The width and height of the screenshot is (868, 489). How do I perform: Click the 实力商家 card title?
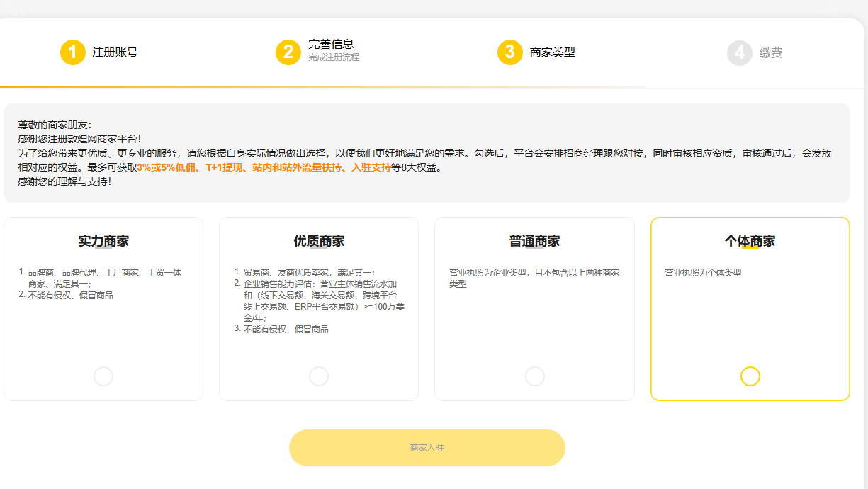pyautogui.click(x=103, y=242)
